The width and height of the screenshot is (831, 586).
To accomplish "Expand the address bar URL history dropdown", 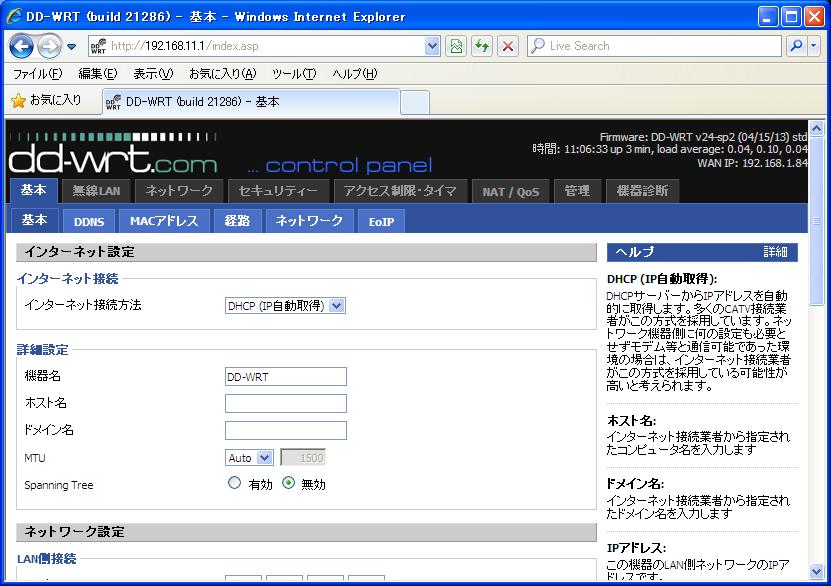I will tap(432, 46).
